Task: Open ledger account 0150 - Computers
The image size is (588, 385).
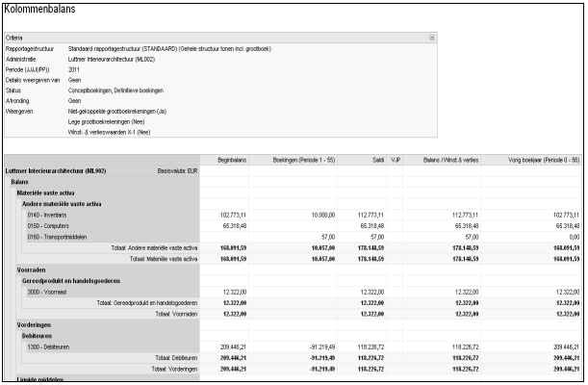Action: click(x=48, y=224)
